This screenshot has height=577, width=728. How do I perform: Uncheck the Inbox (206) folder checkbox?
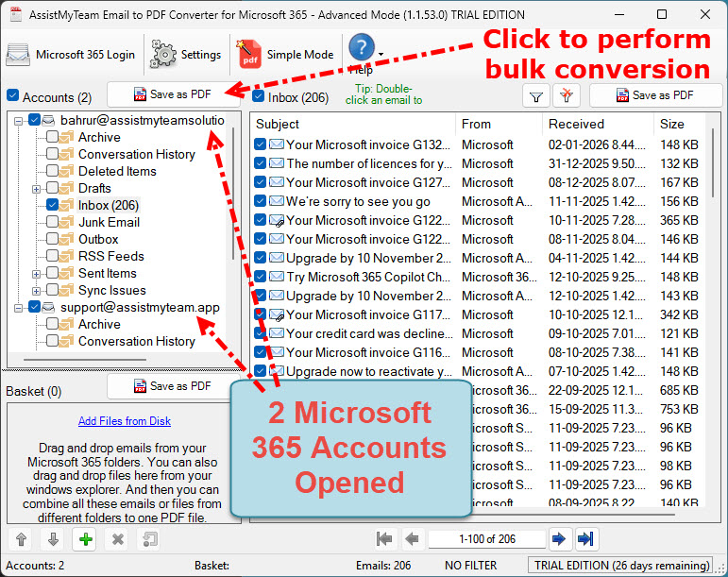point(53,205)
